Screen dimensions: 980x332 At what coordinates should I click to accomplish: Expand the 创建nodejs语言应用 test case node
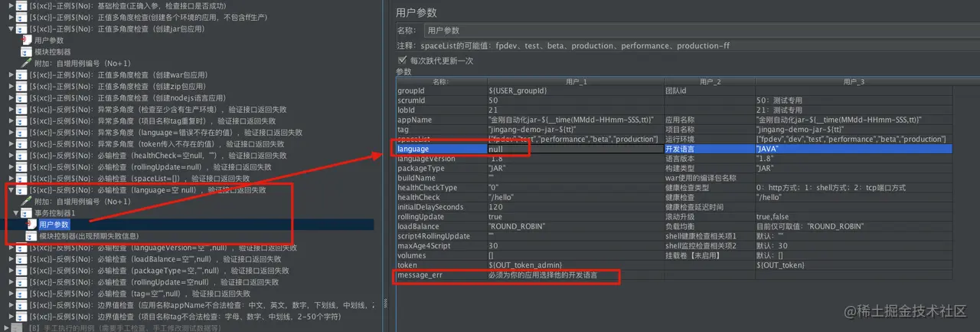point(11,98)
